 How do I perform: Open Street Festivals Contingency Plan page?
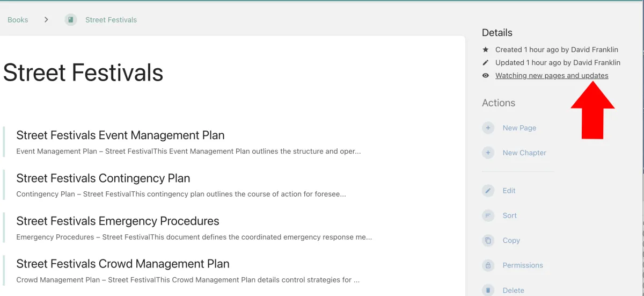tap(103, 178)
